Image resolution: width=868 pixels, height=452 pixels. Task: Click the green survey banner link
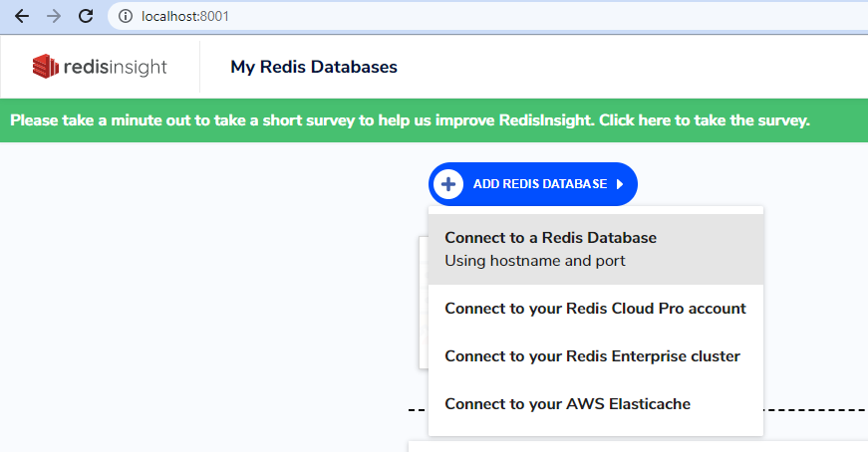[x=410, y=120]
